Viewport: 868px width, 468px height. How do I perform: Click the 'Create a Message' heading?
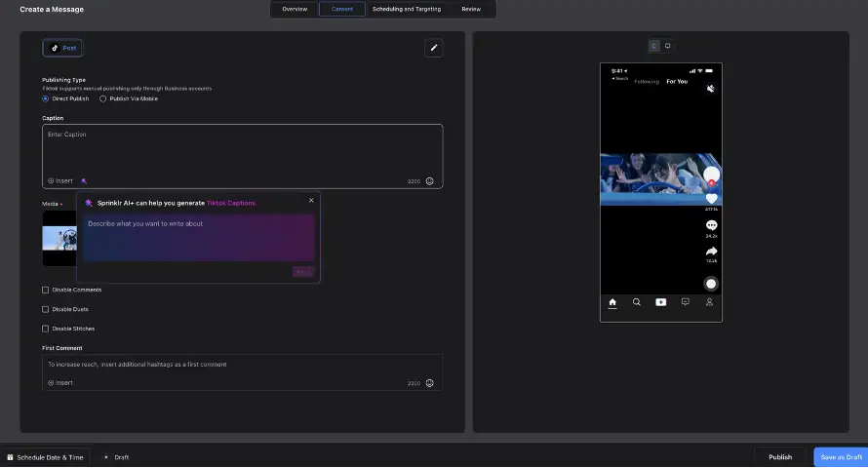pos(52,10)
